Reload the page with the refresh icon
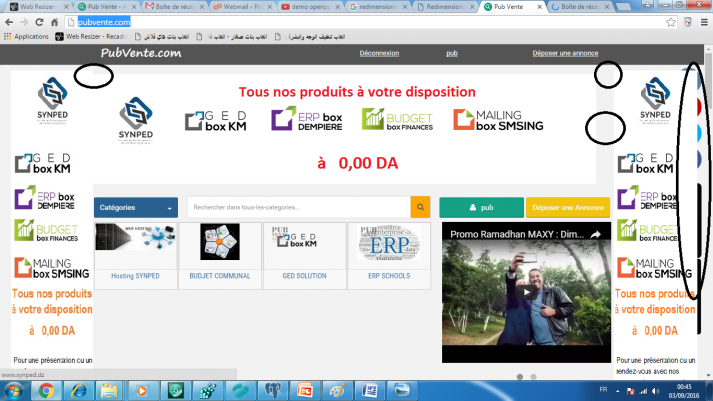Viewport: 713px width, 401px height. click(x=40, y=22)
